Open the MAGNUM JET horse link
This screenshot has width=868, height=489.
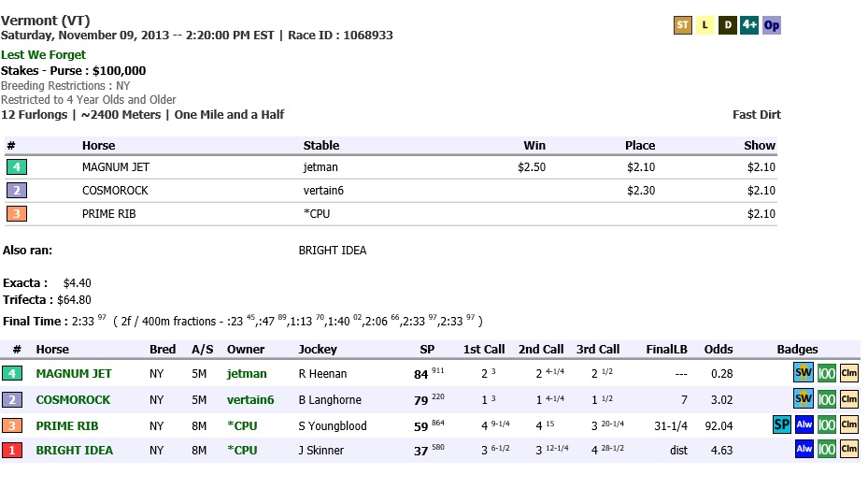tap(74, 373)
